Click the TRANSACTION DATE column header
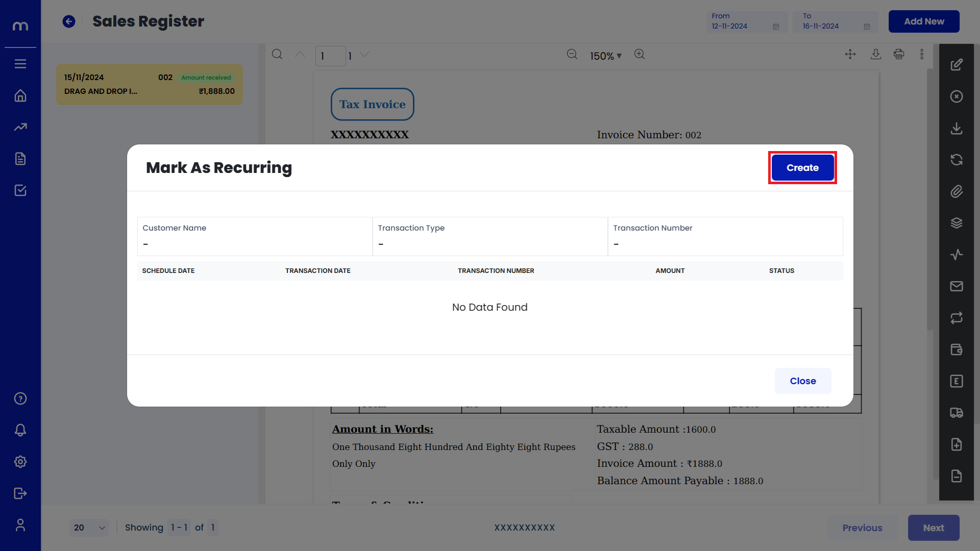 click(x=318, y=270)
